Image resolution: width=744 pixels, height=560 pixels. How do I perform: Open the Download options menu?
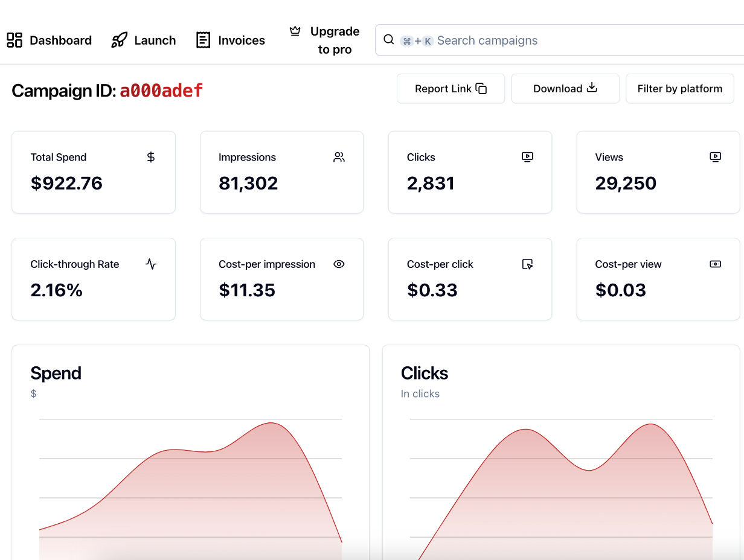point(565,88)
